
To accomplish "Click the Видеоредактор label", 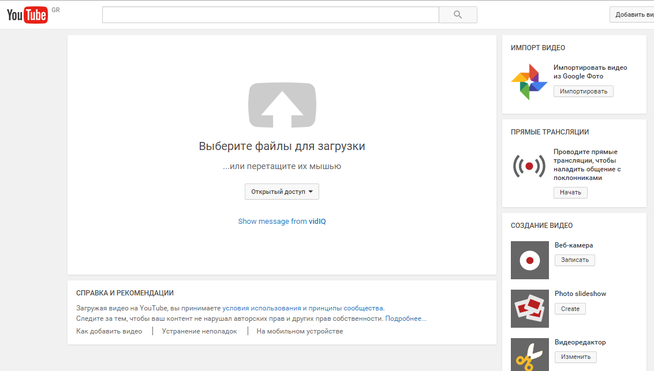I will (580, 342).
